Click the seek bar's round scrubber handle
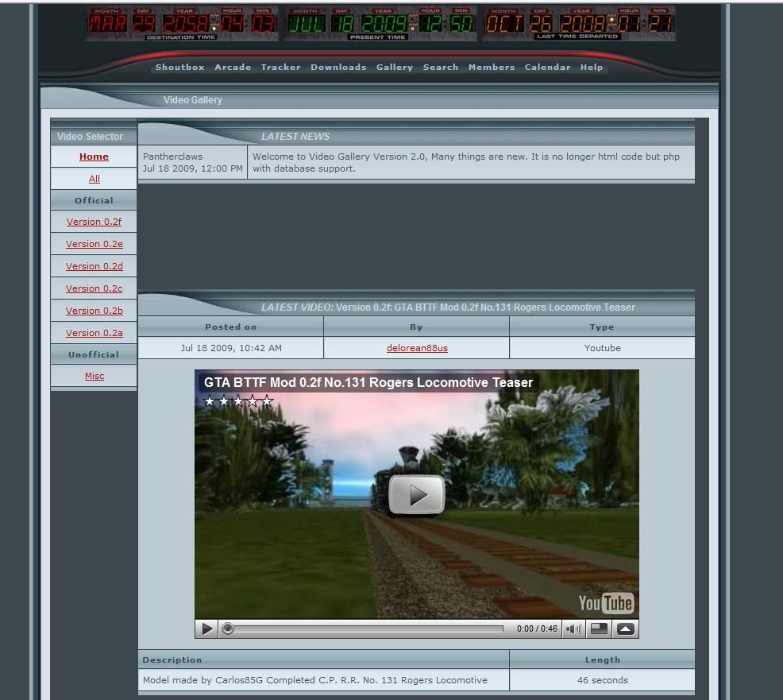The width and height of the screenshot is (783, 700). coord(228,628)
